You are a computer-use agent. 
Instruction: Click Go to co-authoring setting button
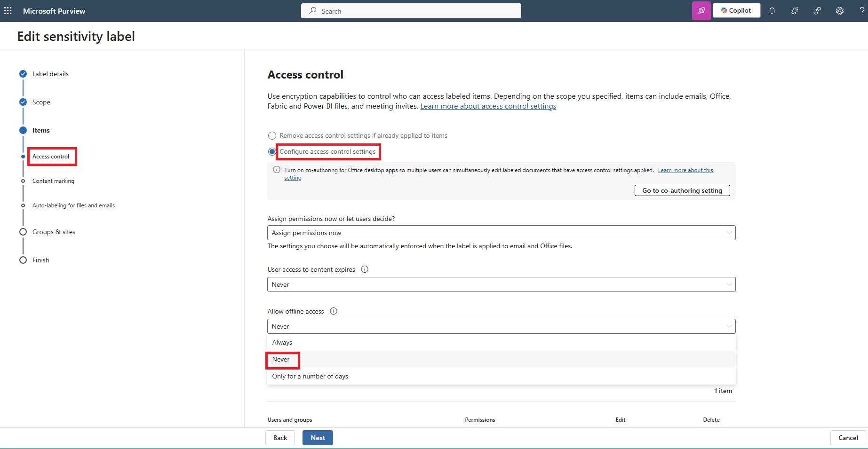point(682,190)
